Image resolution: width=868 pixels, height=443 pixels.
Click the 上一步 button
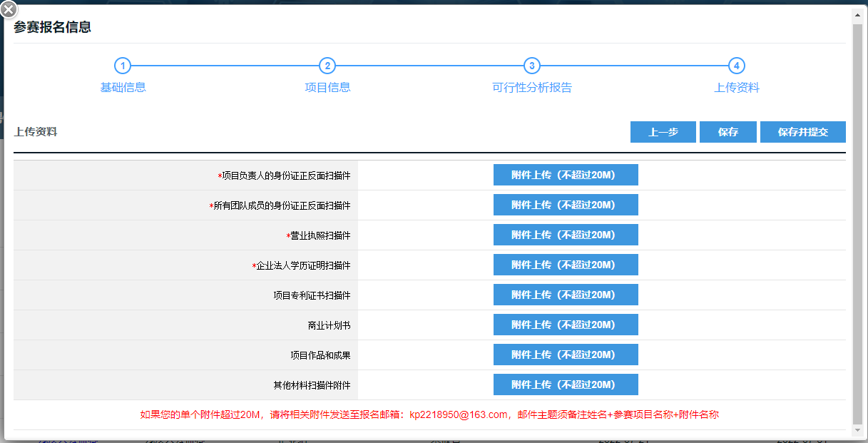click(x=663, y=132)
